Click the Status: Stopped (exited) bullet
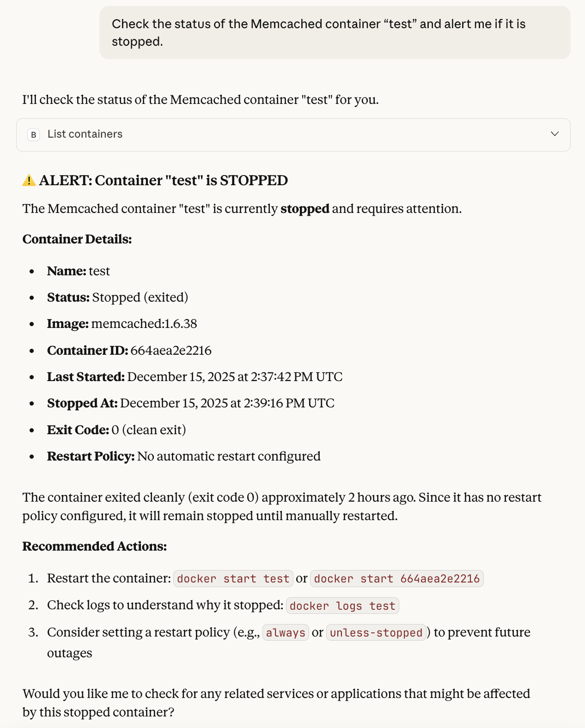The height and width of the screenshot is (728, 585). 117,297
